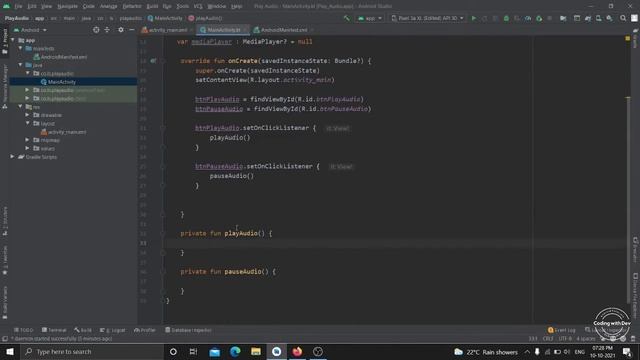640x360 pixels.
Task: Expand the values folder
Action: point(27,148)
